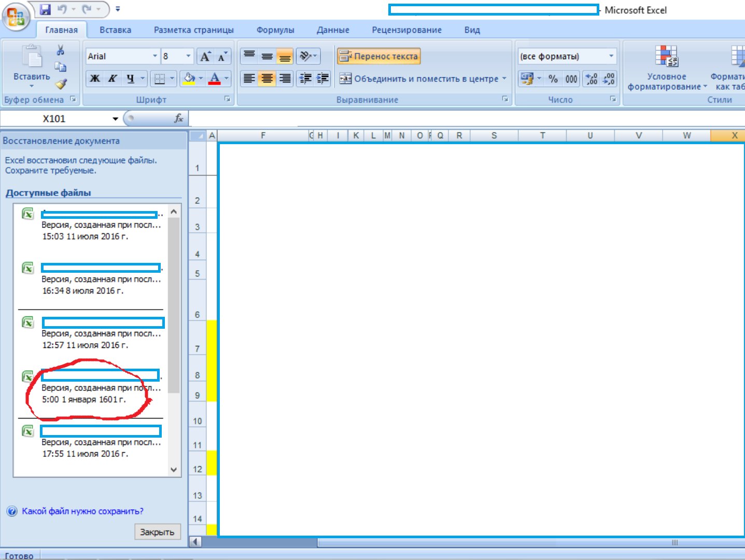Open the Arial font name dropdown

click(x=154, y=56)
